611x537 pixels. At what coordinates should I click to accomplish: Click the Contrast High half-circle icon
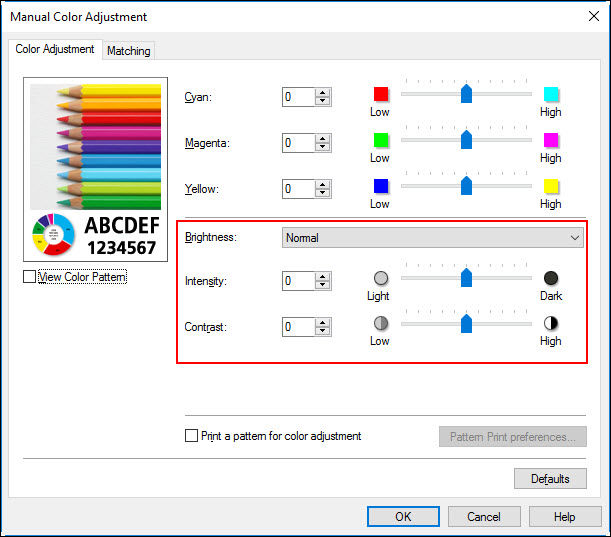click(551, 323)
